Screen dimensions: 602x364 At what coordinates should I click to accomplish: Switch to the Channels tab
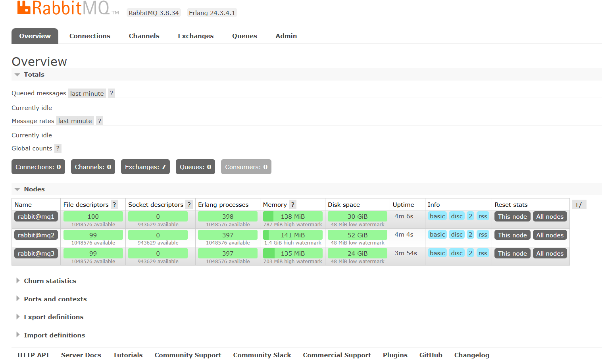pos(144,36)
